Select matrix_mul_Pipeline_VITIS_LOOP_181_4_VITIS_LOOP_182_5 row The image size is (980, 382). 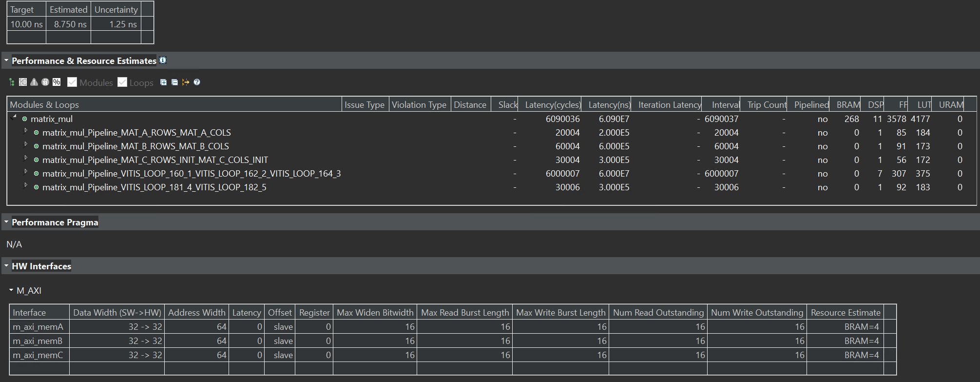pos(492,187)
